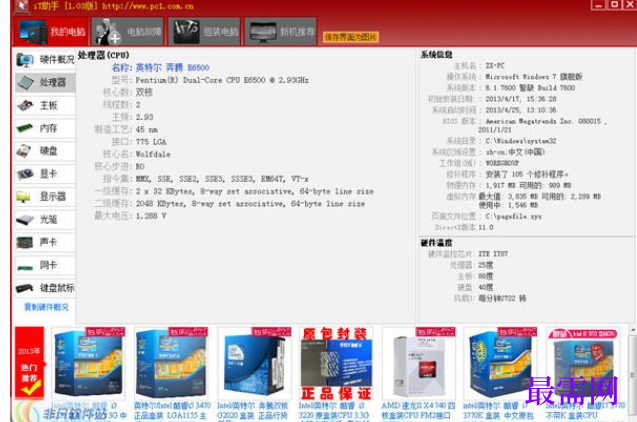Click the 复制硬件概况 link
Screen dimensions: 637x422
pos(46,307)
